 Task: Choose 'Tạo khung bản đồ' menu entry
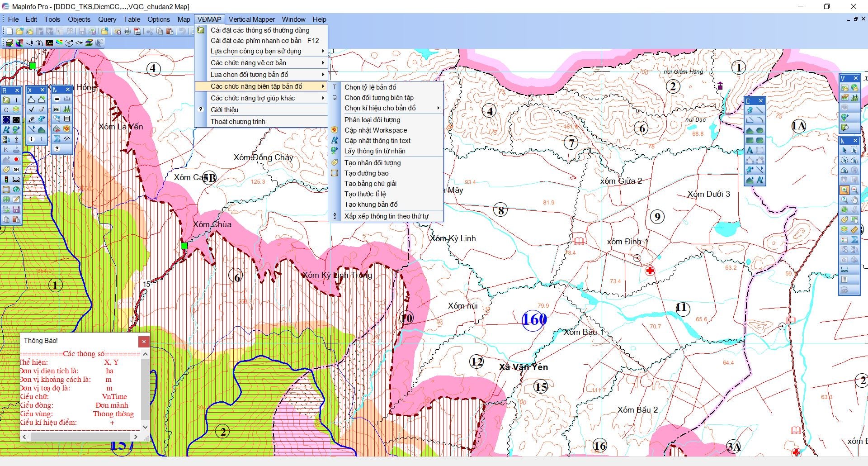click(371, 204)
